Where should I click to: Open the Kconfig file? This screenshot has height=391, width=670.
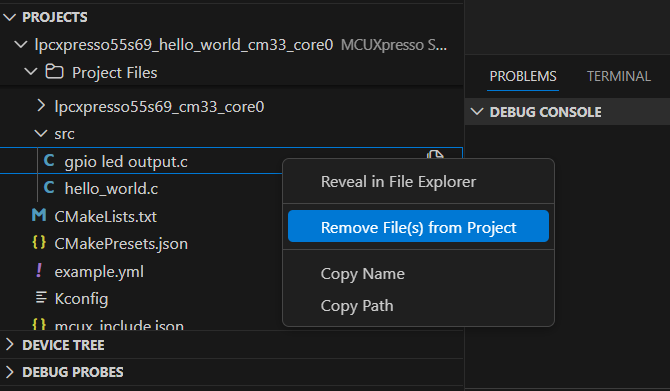click(81, 299)
